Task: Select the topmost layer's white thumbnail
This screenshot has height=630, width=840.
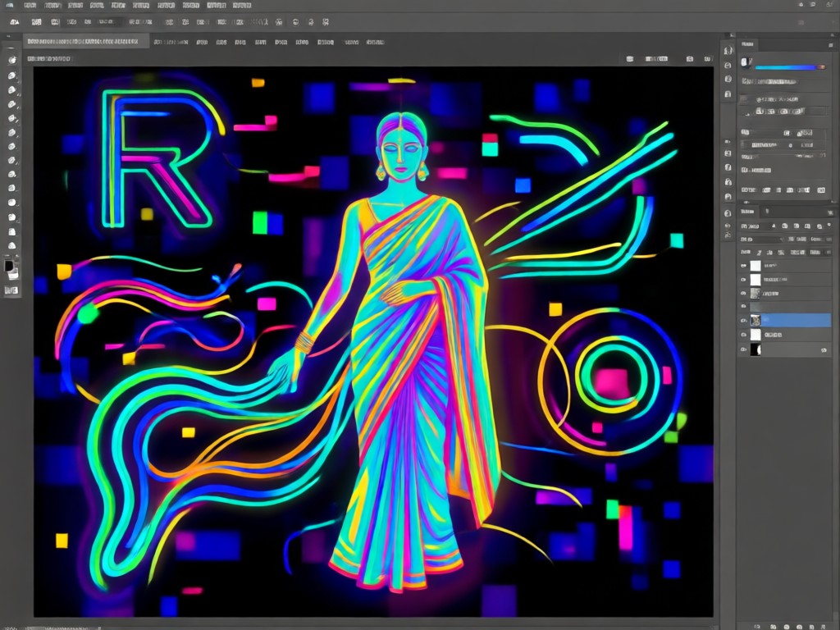Action: 756,266
